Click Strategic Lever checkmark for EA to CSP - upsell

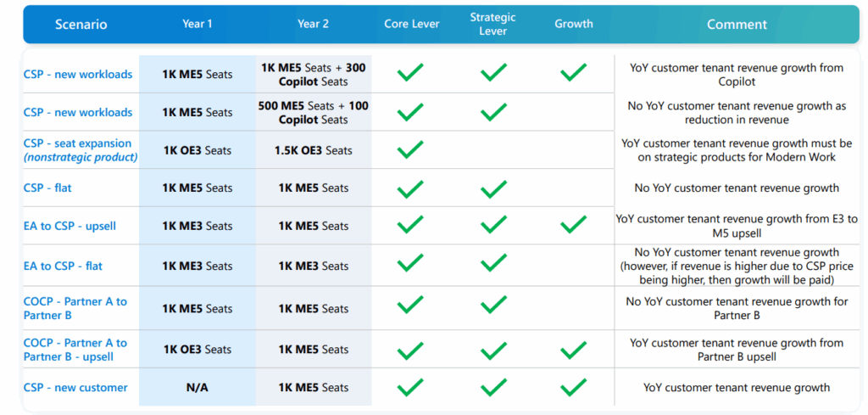(x=493, y=225)
